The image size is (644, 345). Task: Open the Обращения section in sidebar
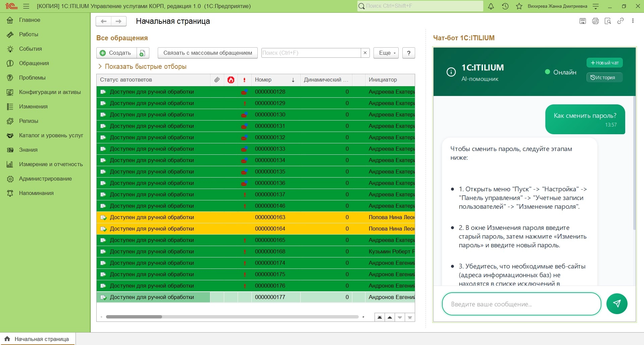pos(34,63)
